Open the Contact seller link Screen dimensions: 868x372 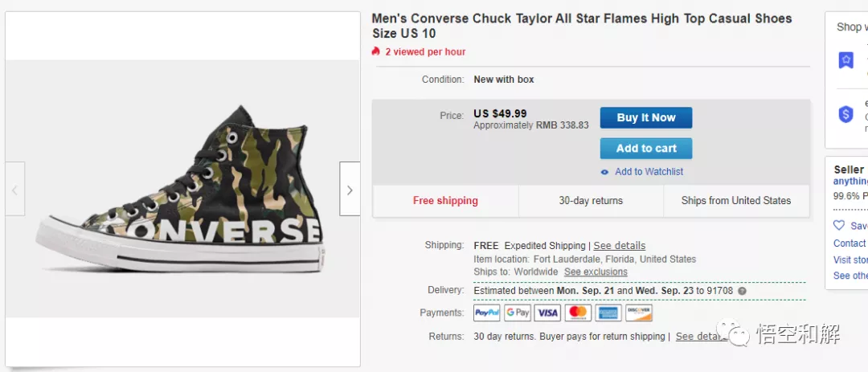click(850, 243)
